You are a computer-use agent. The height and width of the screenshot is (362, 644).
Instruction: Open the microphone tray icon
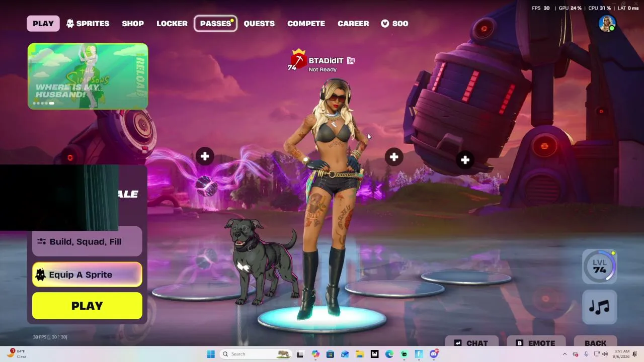click(586, 354)
